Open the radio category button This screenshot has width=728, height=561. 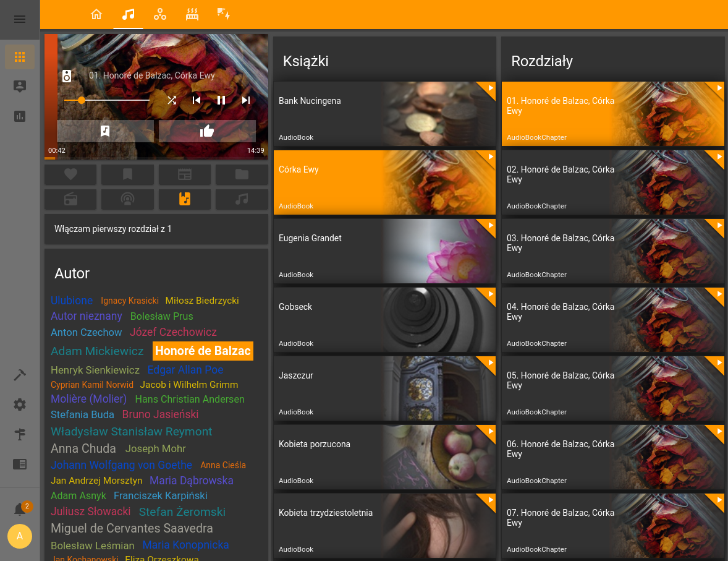70,199
